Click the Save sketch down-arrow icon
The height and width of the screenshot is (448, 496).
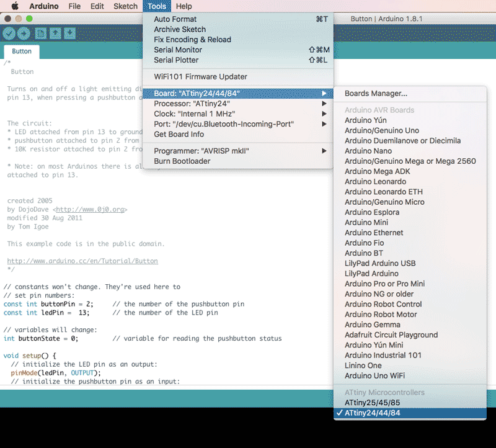pos(70,34)
